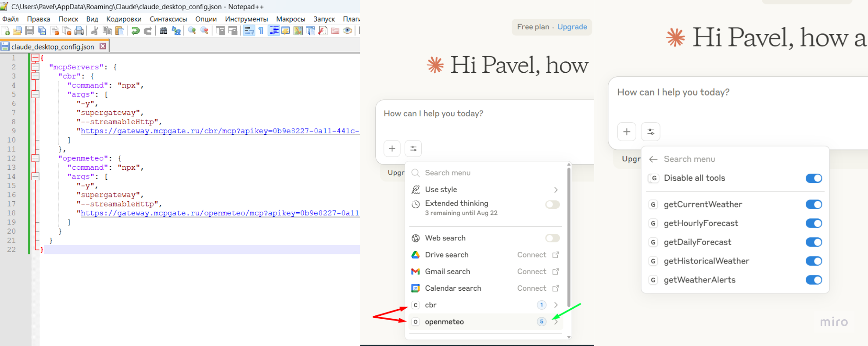868x346 pixels.
Task: Click the Close document toolbar icon
Action: click(x=55, y=31)
